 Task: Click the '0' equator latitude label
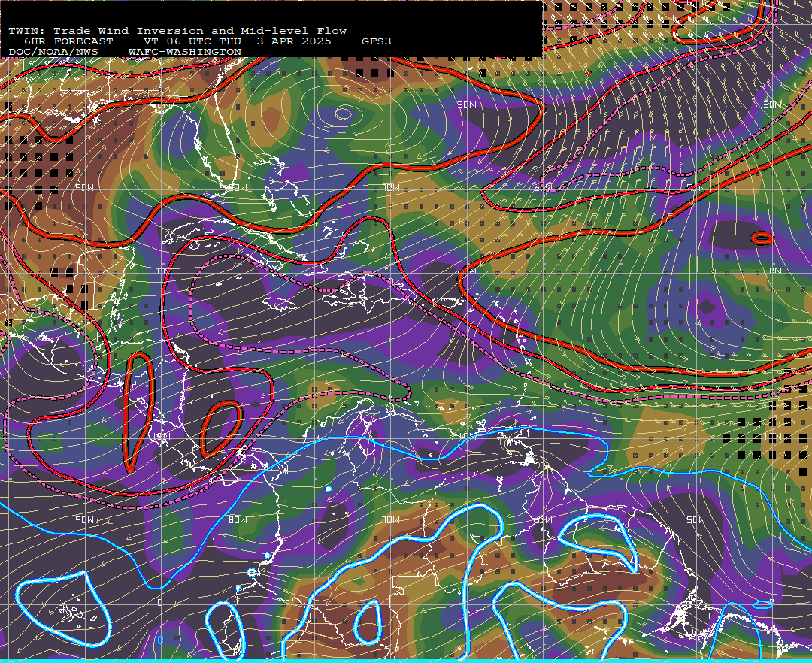(x=160, y=602)
